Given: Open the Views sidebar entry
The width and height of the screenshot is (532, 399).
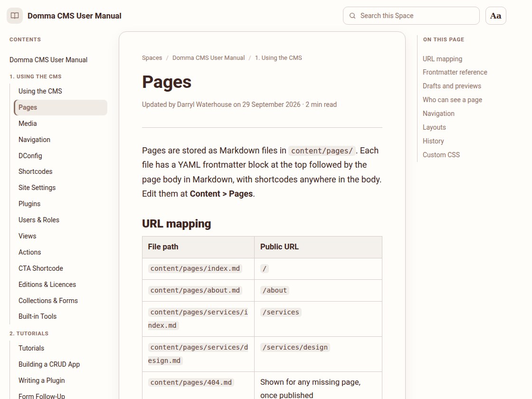Looking at the screenshot, I should click(x=28, y=236).
